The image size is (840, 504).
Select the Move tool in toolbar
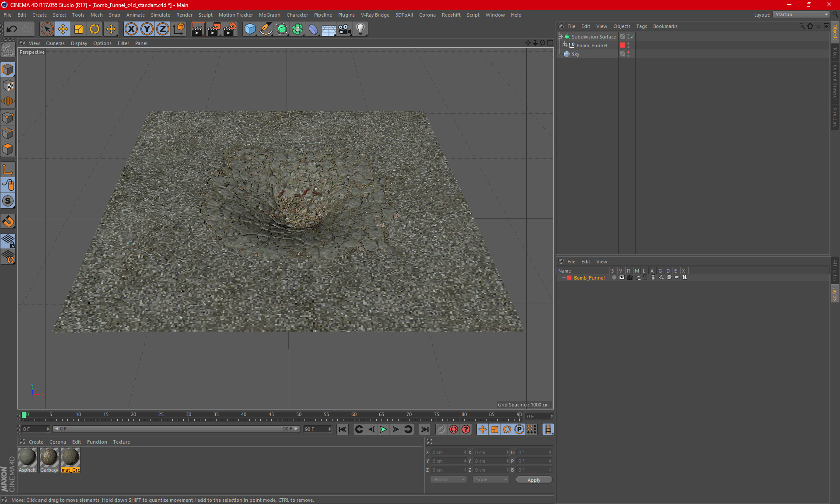pyautogui.click(x=63, y=29)
